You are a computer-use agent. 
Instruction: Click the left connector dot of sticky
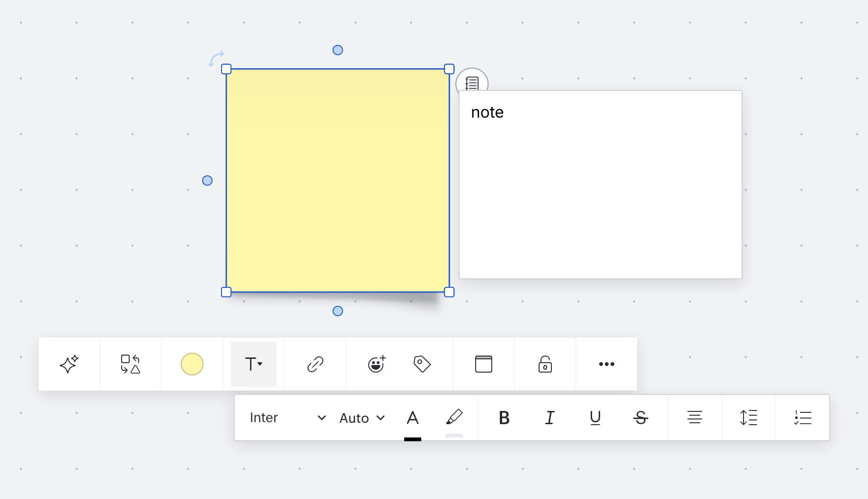click(x=207, y=180)
